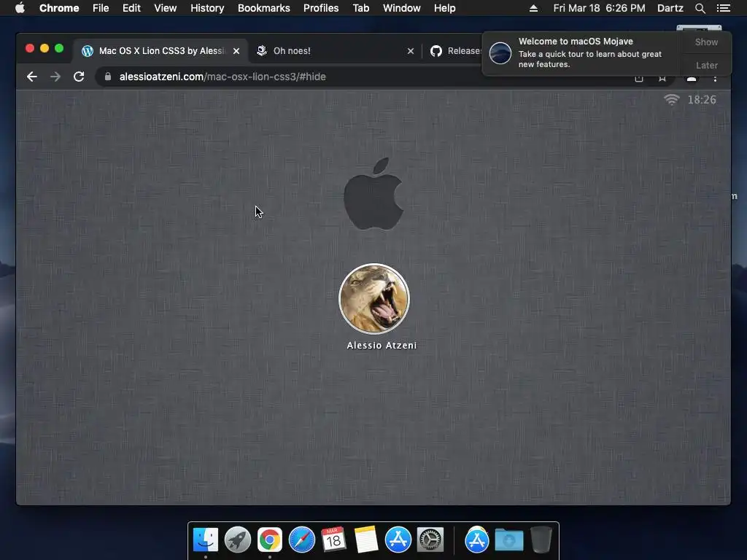The width and height of the screenshot is (747, 560).
Task: Open Safari compass icon in Dock
Action: (x=302, y=540)
